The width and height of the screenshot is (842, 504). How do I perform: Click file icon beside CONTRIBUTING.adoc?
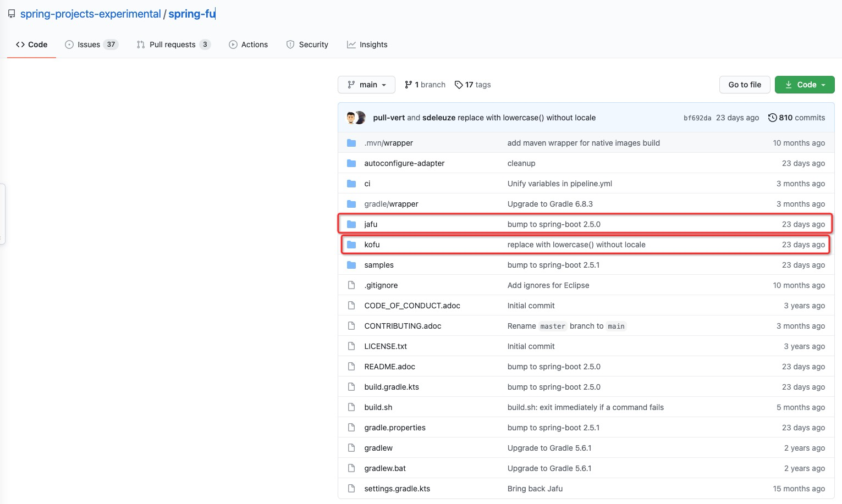351,326
